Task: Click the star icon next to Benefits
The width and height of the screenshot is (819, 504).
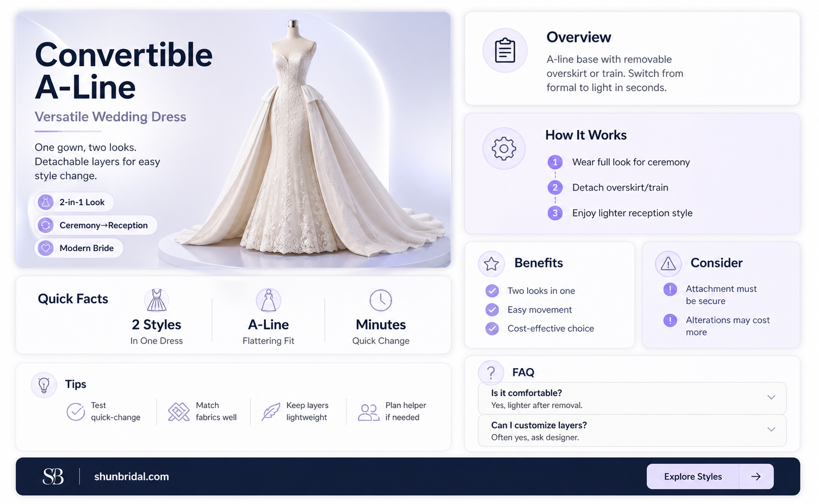Action: (x=491, y=264)
